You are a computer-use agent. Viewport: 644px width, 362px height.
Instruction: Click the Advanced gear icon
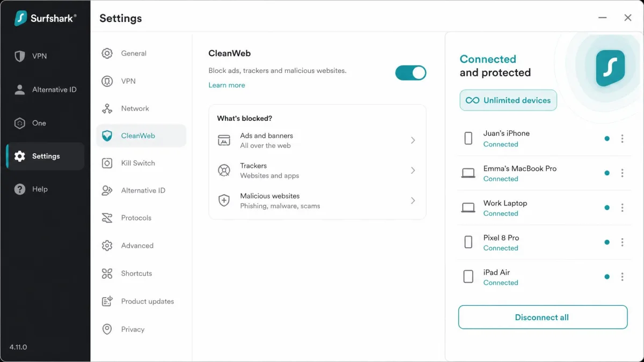[107, 246]
